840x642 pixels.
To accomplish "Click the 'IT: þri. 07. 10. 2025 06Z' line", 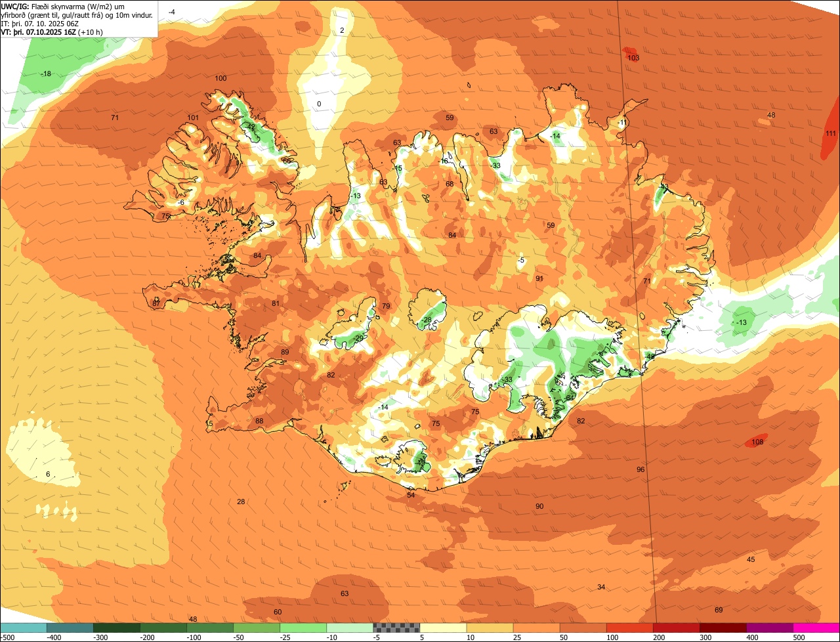I will (40, 24).
